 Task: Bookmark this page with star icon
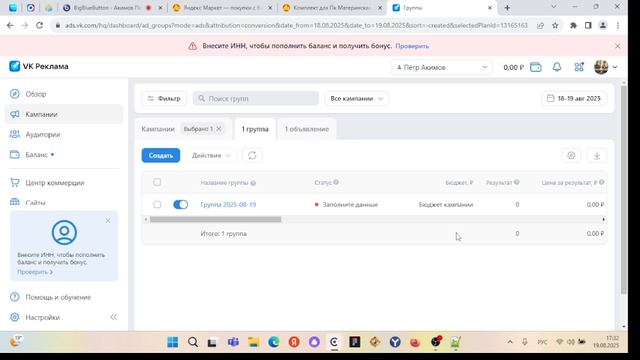555,25
